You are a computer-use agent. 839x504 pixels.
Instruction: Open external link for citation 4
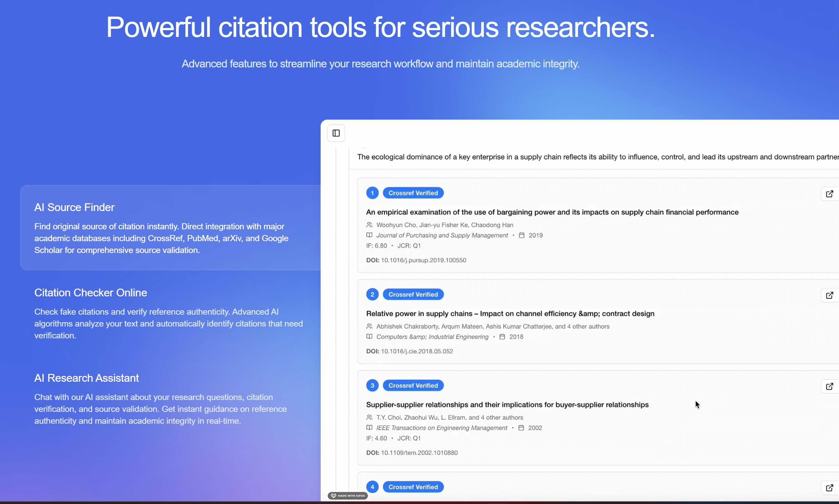[829, 488]
